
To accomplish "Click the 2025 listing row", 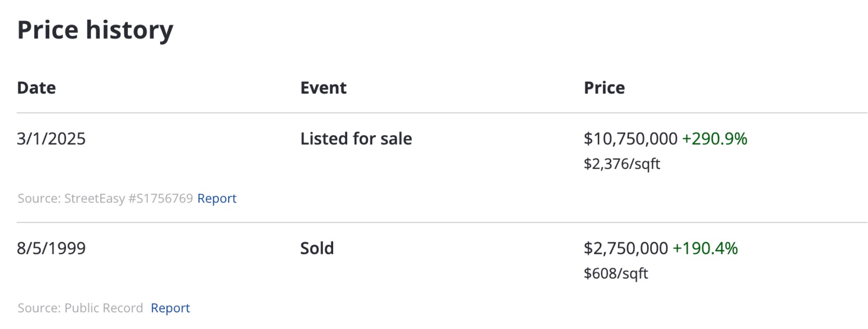I will [442, 168].
